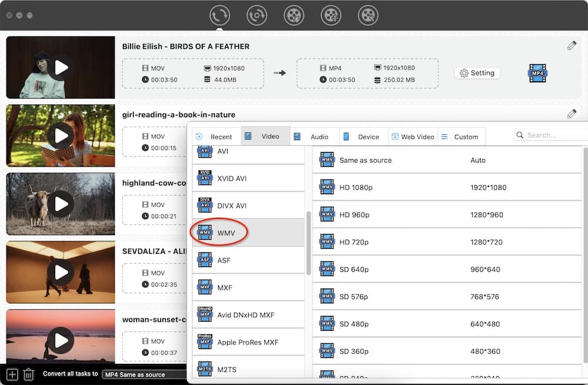Click Billie Eilish - BIRDS OF A FEATHER title

(x=186, y=46)
